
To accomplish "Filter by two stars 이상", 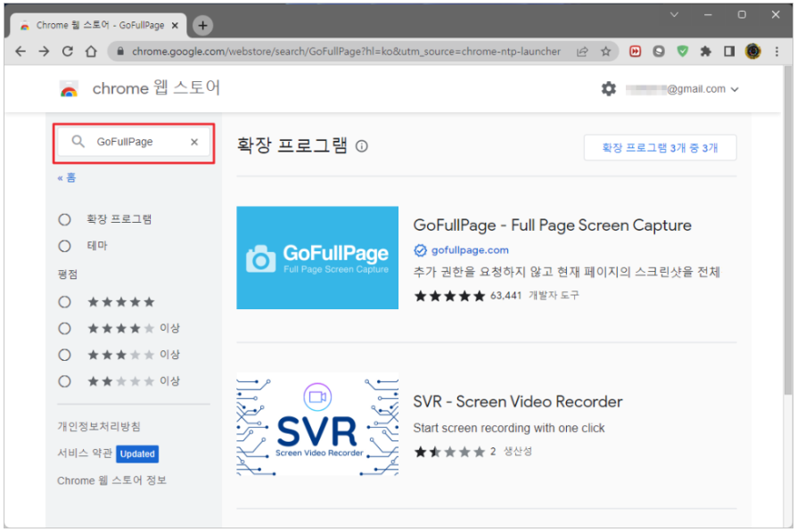I will coord(64,381).
